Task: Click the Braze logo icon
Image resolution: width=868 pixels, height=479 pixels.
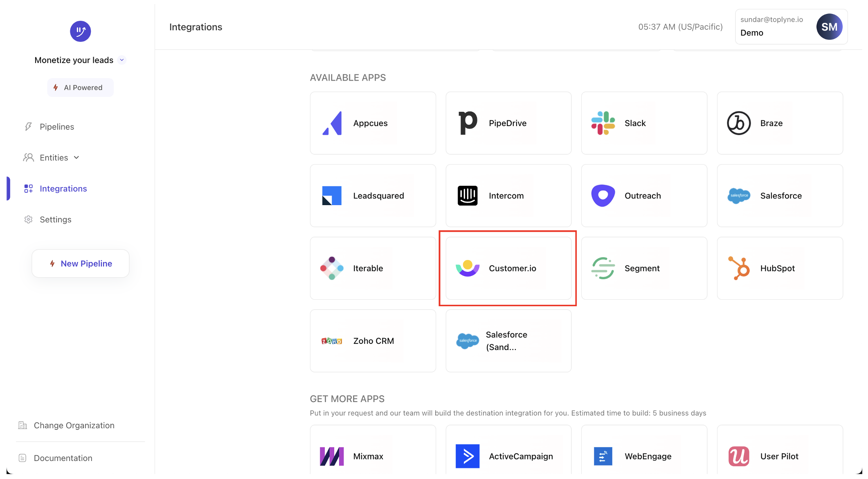Action: click(x=739, y=123)
